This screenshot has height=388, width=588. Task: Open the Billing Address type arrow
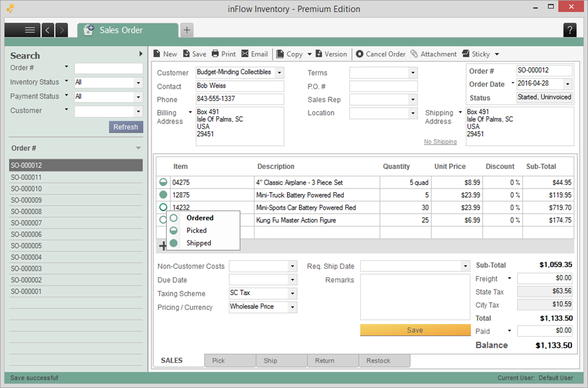click(x=190, y=113)
